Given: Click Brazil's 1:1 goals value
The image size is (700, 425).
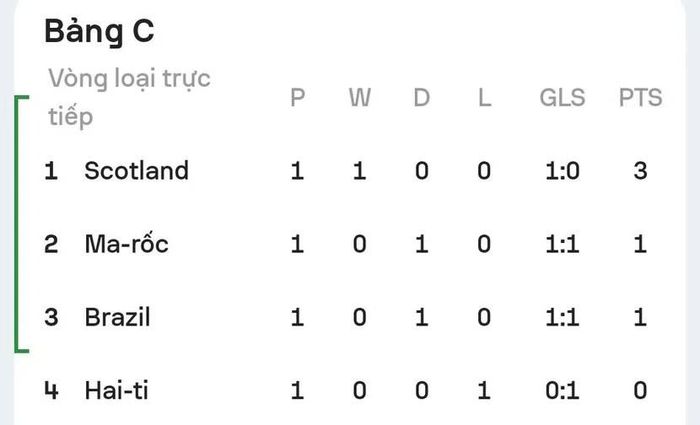Looking at the screenshot, I should point(562,317).
